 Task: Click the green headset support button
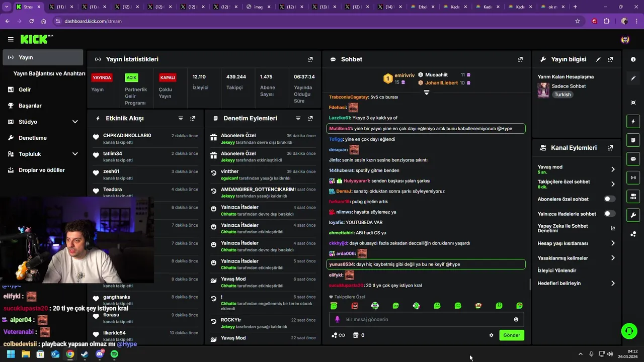(x=629, y=331)
